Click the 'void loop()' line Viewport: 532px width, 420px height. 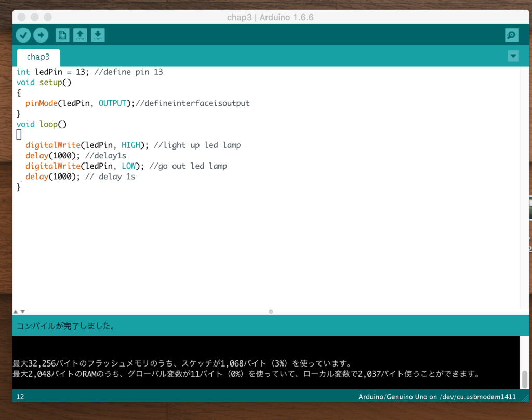click(42, 125)
